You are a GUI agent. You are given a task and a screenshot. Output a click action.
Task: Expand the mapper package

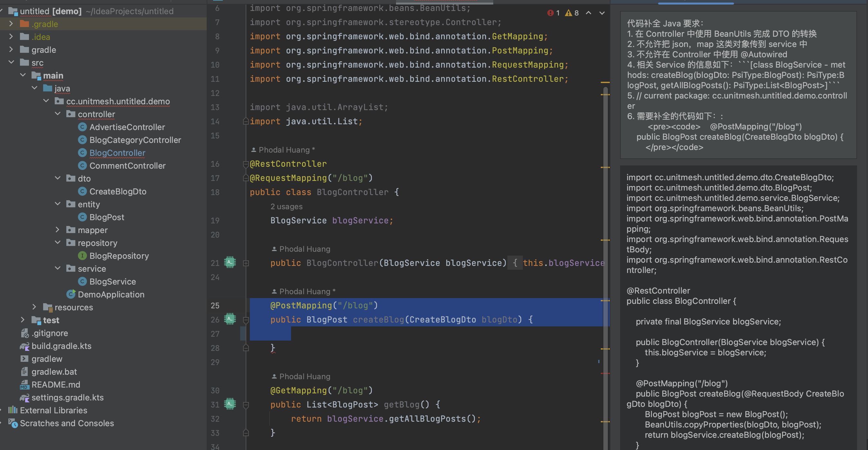pyautogui.click(x=58, y=230)
